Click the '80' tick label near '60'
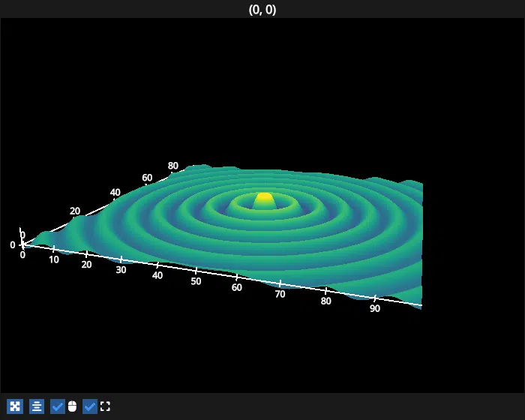525x420 pixels. click(173, 166)
